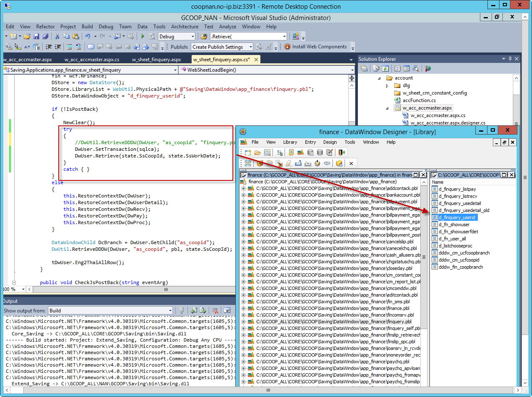Select d_finquery_userid in the library list

pos(457,217)
